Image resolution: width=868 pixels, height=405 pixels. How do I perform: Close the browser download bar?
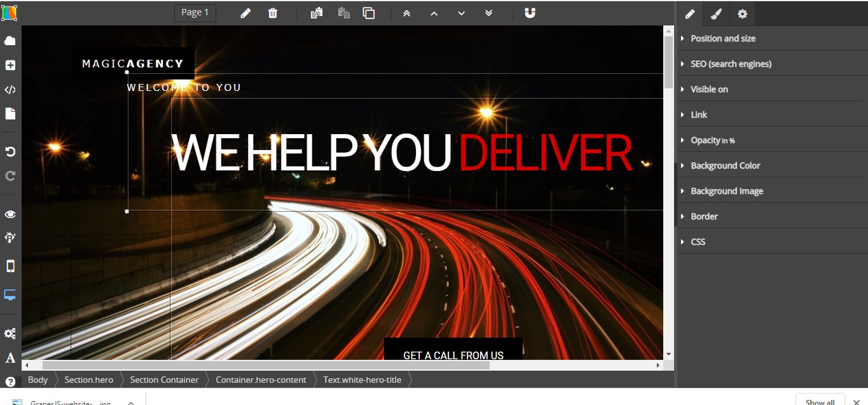pyautogui.click(x=856, y=402)
